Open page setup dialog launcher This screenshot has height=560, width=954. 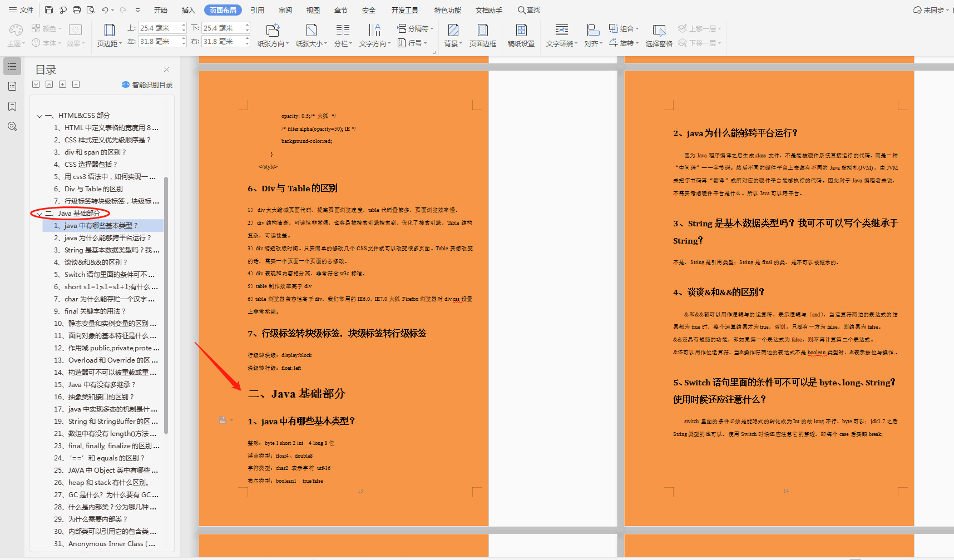pos(434,52)
